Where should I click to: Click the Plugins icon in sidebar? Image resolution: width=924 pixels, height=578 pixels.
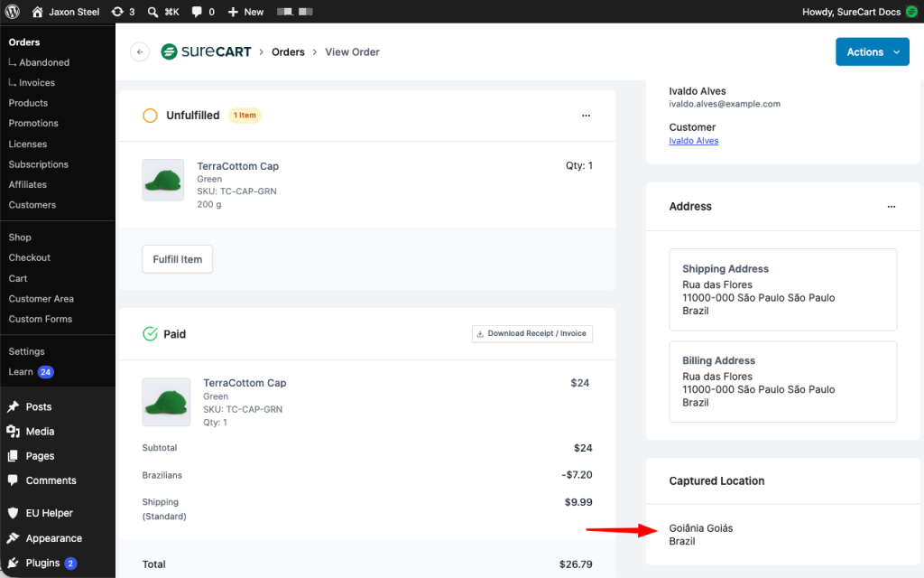click(13, 564)
